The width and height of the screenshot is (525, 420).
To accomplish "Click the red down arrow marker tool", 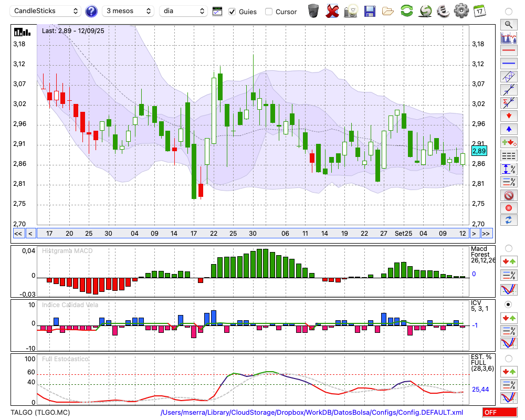I will click(x=509, y=116).
